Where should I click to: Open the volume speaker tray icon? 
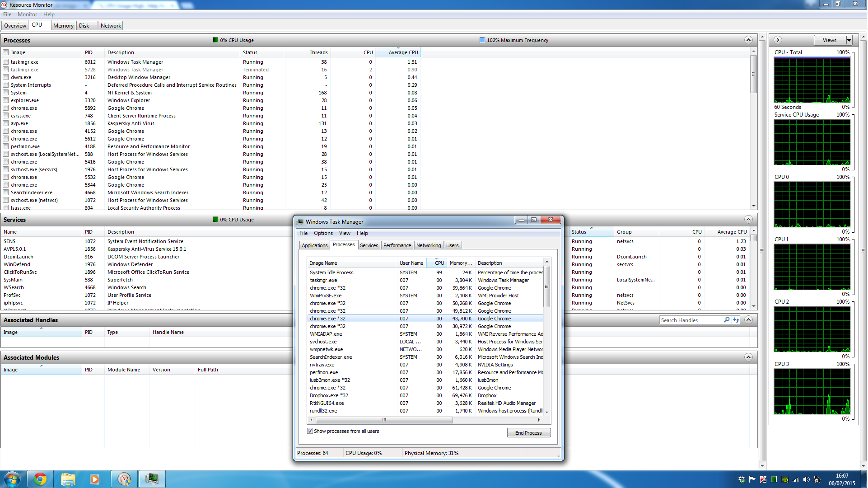(x=806, y=479)
